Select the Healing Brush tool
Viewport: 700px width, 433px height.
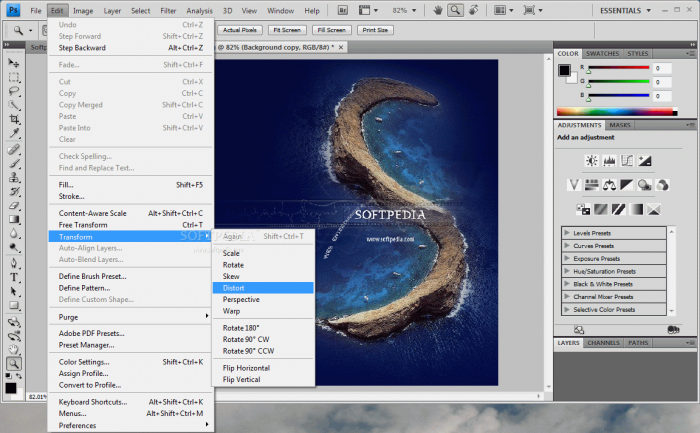[14, 149]
